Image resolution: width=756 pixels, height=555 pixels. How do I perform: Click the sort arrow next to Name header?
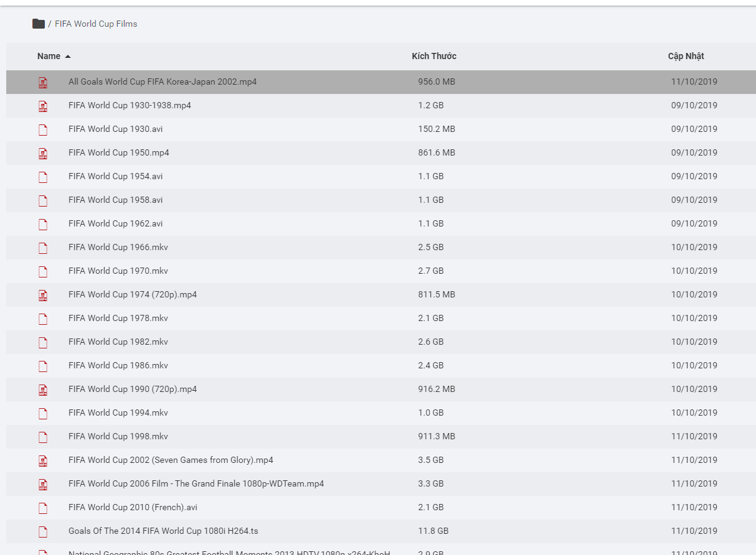[x=68, y=57]
